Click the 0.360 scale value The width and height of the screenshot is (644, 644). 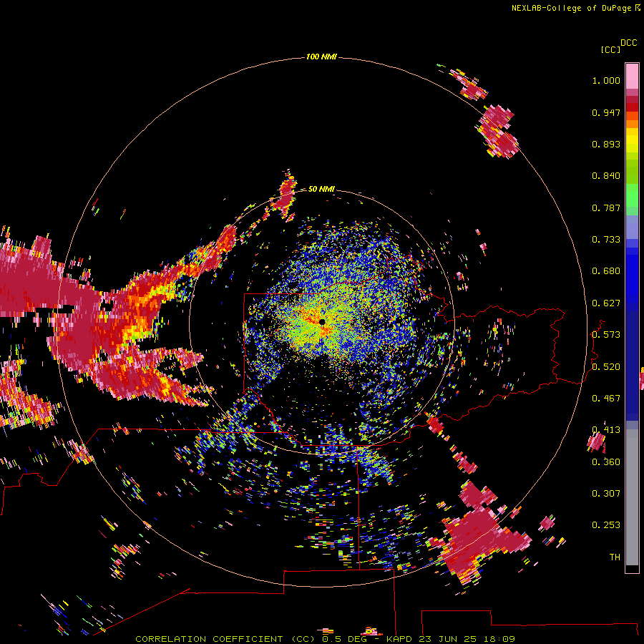[x=606, y=462]
